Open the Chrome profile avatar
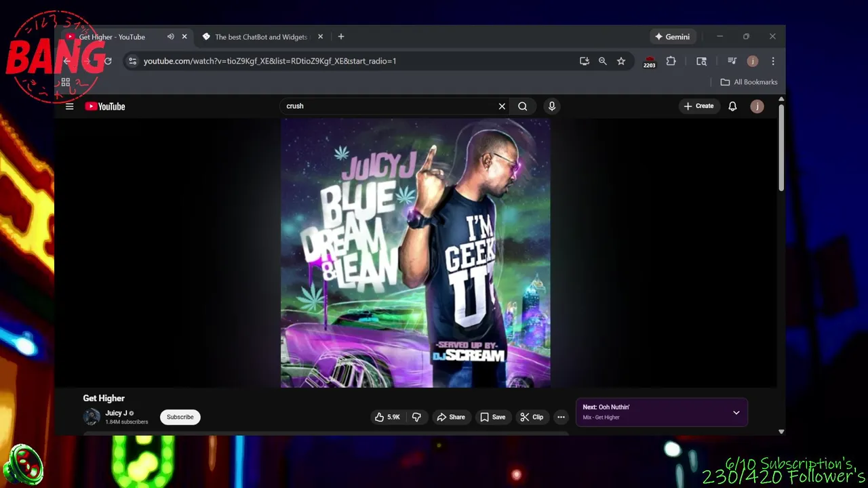This screenshot has width=868, height=488. [753, 61]
